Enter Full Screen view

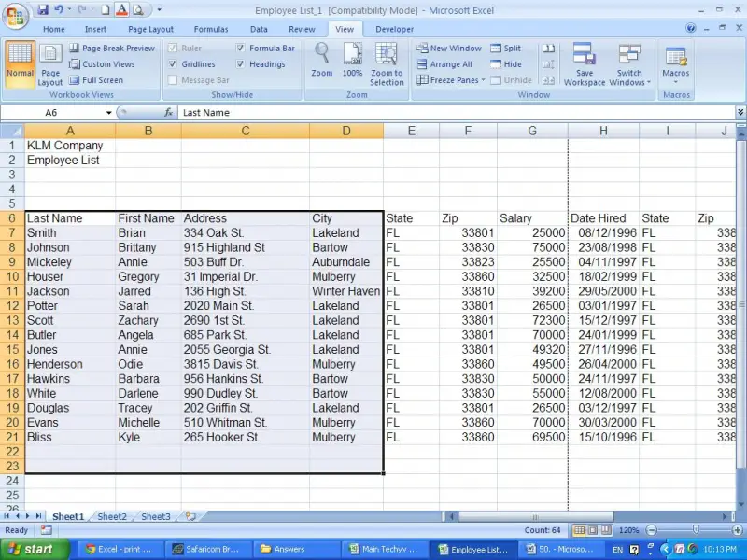click(x=96, y=80)
